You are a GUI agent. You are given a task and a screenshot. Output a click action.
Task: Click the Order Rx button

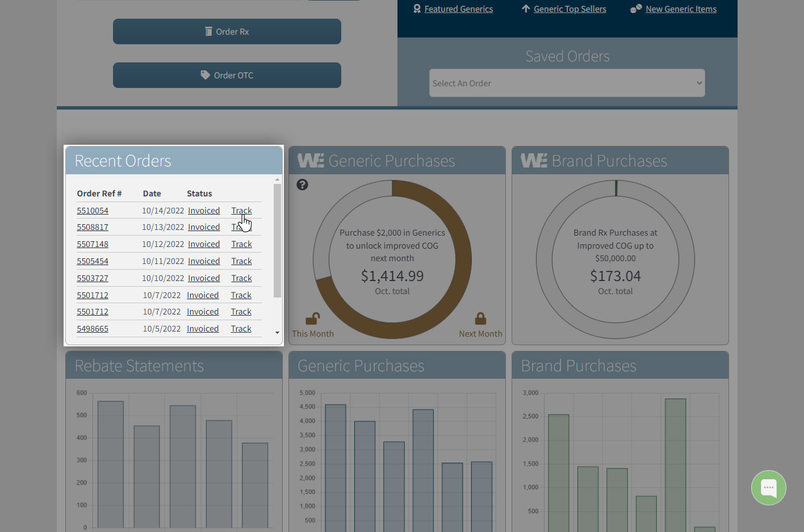(227, 31)
